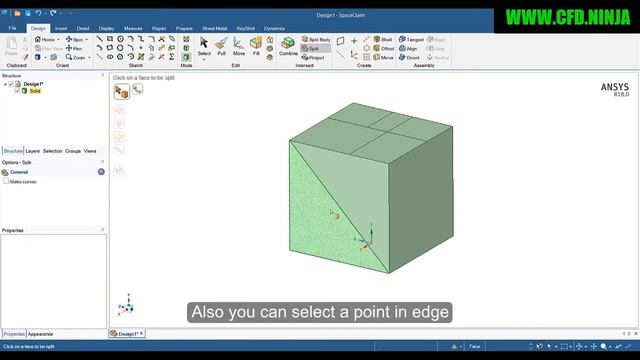Image resolution: width=640 pixels, height=360 pixels.
Task: Apply the Orient assembly condition
Action: point(409,57)
